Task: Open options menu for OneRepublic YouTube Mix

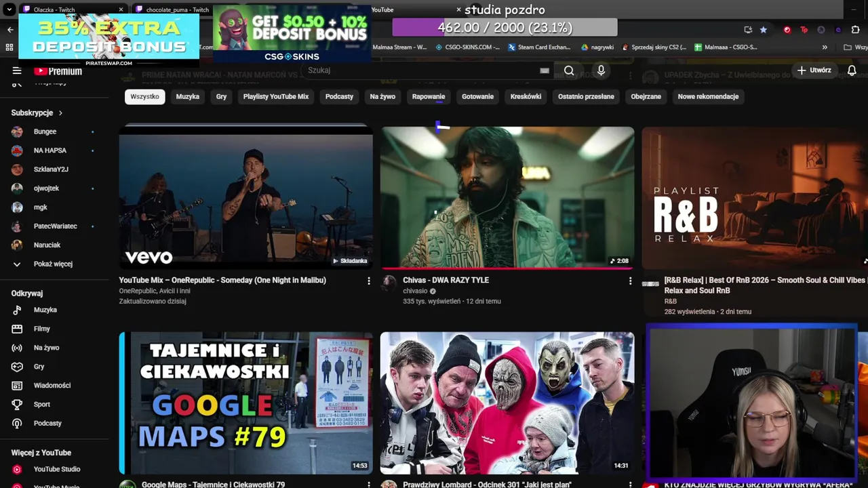Action: [x=369, y=281]
